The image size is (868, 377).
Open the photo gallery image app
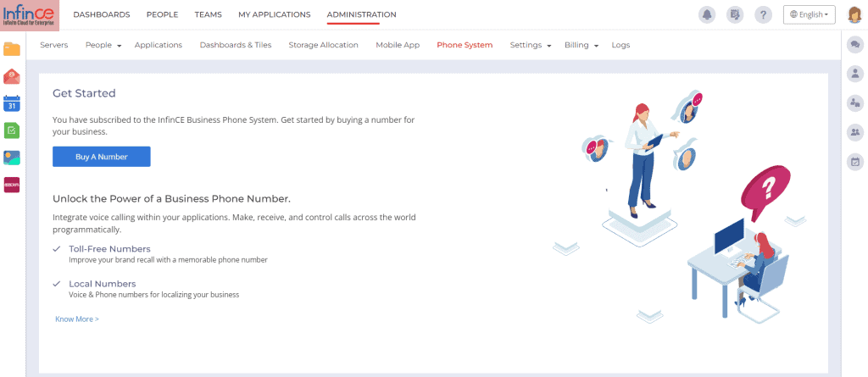tap(12, 158)
